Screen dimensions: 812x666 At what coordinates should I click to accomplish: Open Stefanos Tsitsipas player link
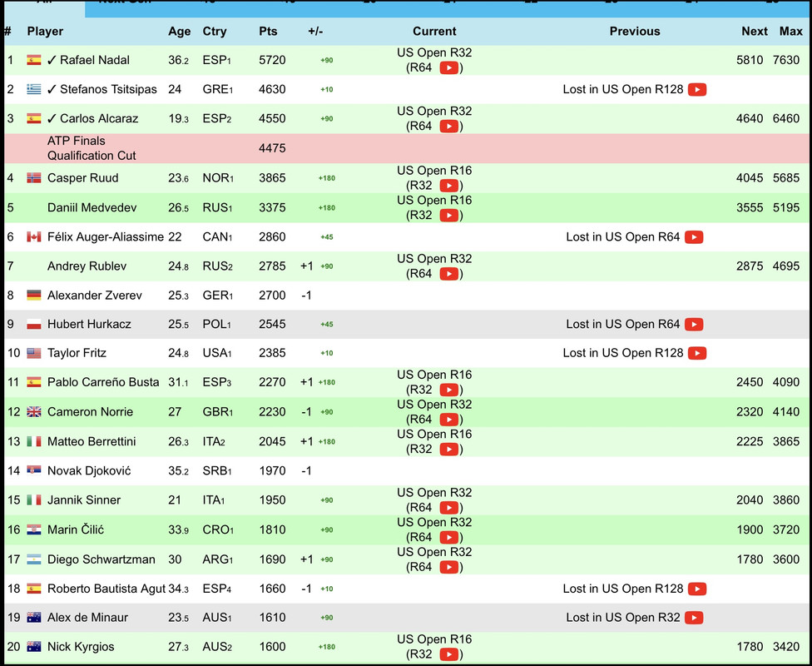coord(108,89)
